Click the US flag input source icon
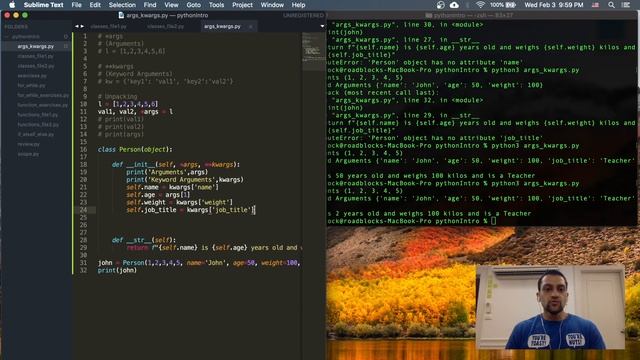Image resolution: width=640 pixels, height=360 pixels. [596, 5]
